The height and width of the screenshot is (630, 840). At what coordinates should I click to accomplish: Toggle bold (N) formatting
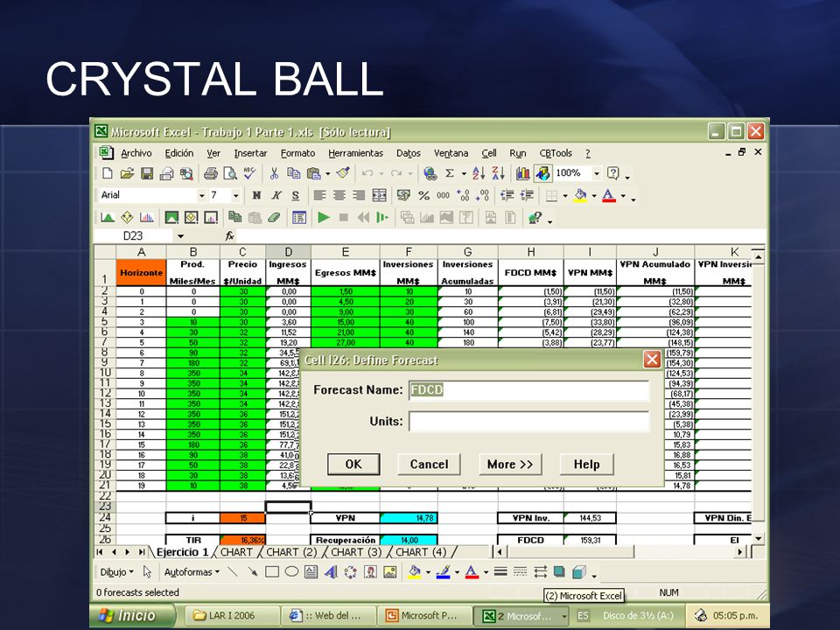coord(256,195)
